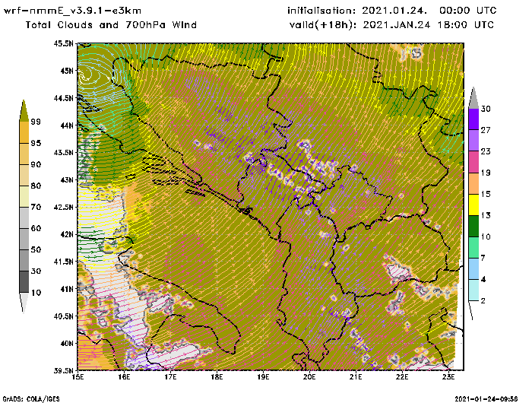Click the 30–50 medium gray cloud swatch
532x403 pixels.
[24, 260]
